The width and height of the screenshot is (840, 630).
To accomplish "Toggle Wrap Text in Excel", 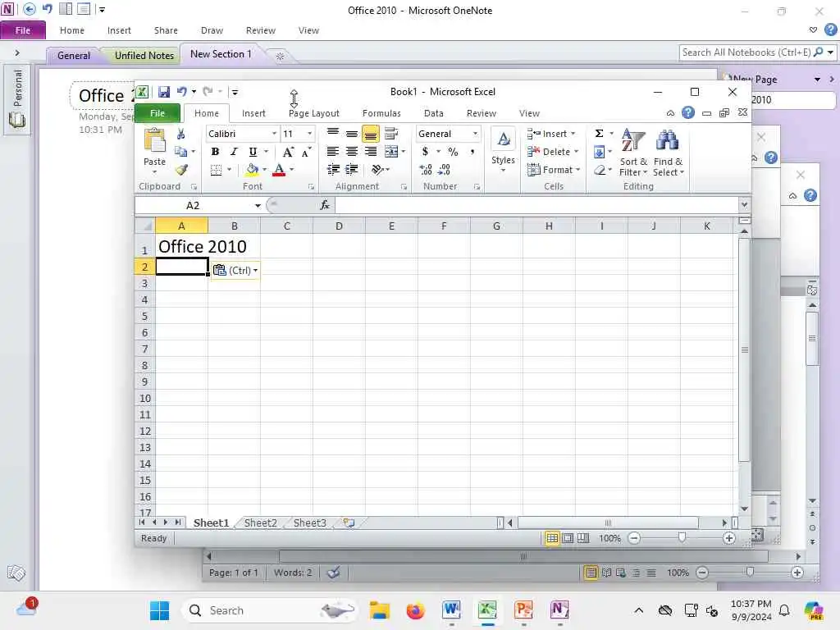I will [391, 134].
